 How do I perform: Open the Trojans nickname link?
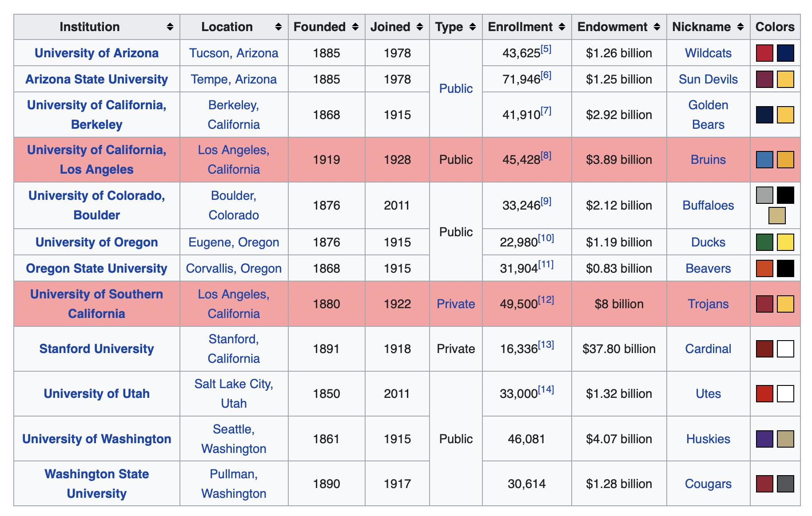tap(708, 304)
